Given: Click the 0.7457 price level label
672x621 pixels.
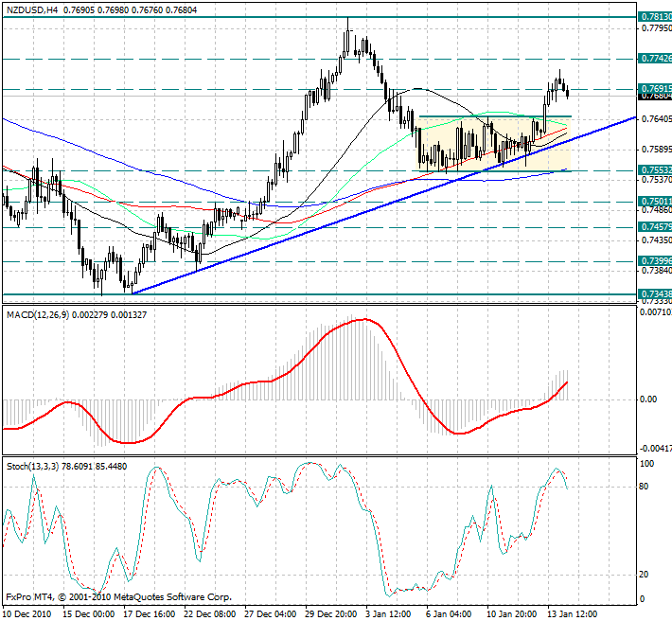Looking at the screenshot, I should [x=654, y=227].
